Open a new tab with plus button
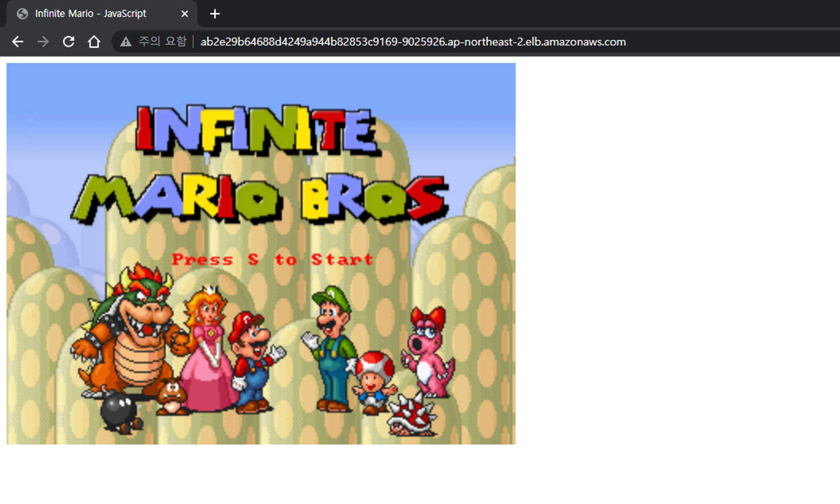This screenshot has width=840, height=504. (215, 14)
